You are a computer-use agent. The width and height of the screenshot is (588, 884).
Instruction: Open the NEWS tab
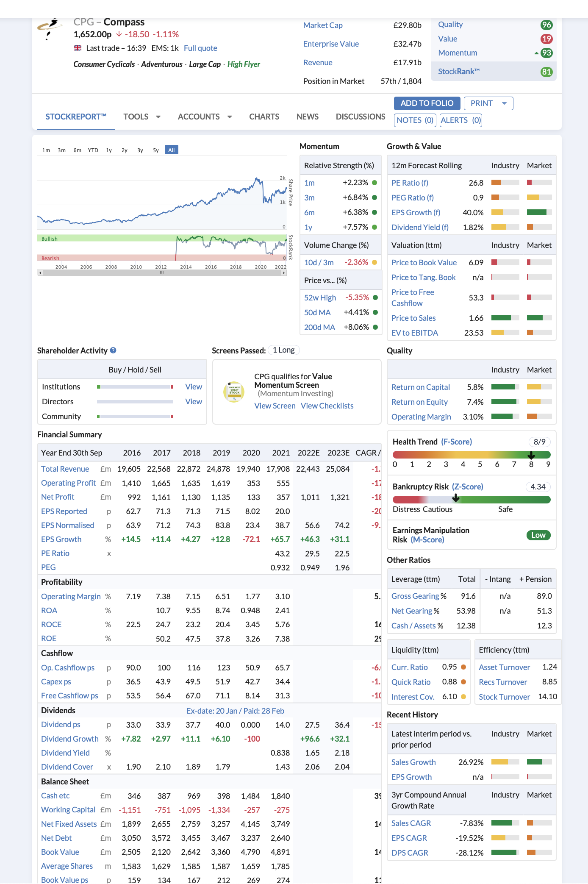308,117
